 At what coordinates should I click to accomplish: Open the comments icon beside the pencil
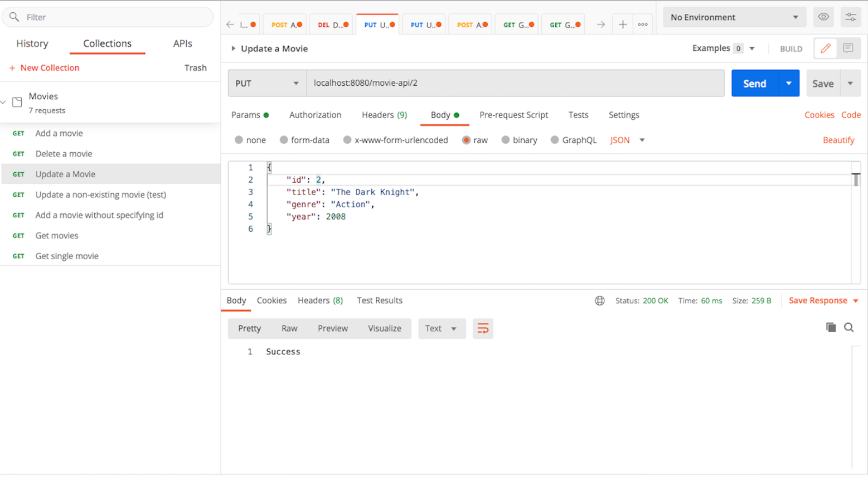[848, 48]
